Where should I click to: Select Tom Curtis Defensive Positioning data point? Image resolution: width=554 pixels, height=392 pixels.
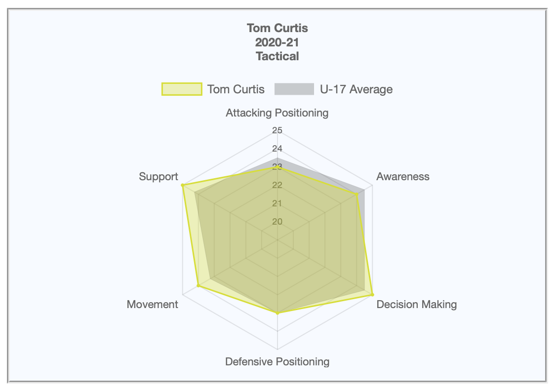point(277,313)
